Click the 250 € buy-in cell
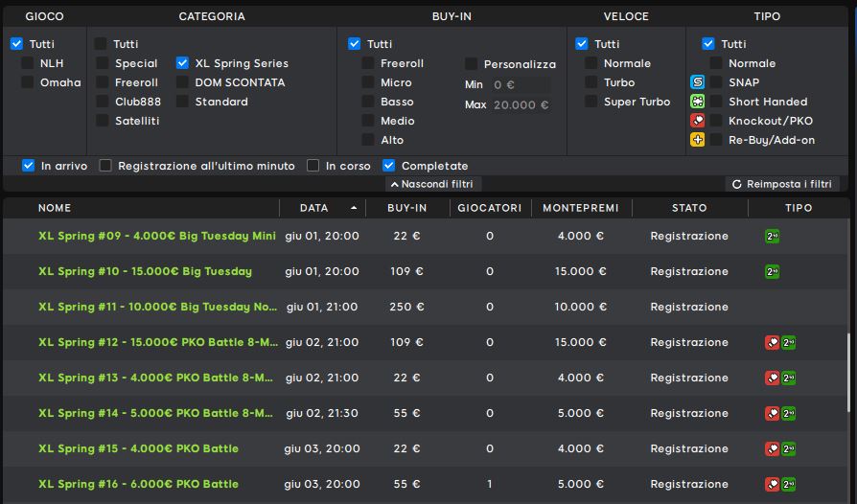This screenshot has width=857, height=504. (x=406, y=307)
